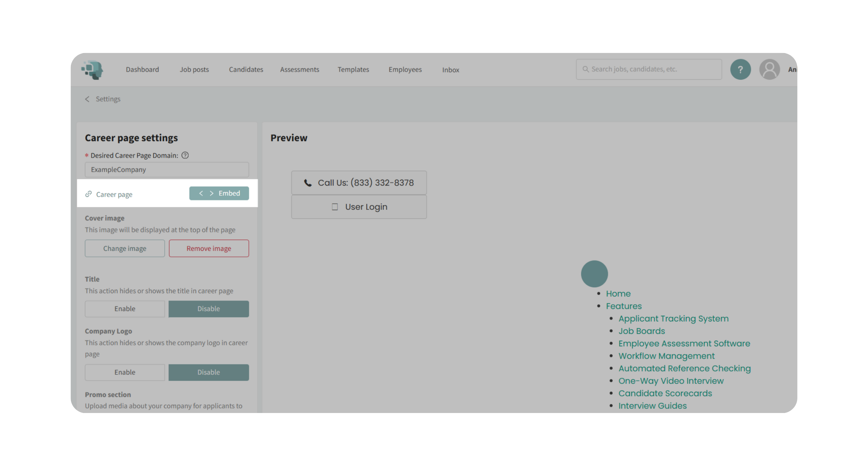Disable the Title on career page
The image size is (868, 466).
tap(209, 309)
